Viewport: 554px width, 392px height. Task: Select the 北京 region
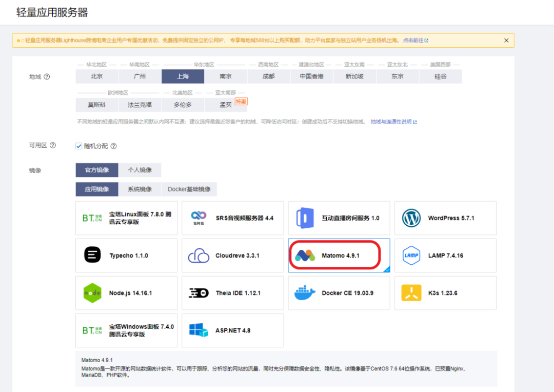coord(97,76)
